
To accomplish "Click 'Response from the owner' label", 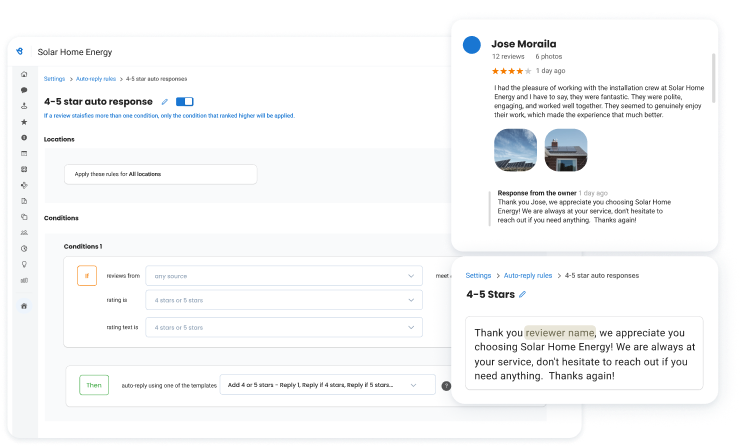I will tap(537, 193).
